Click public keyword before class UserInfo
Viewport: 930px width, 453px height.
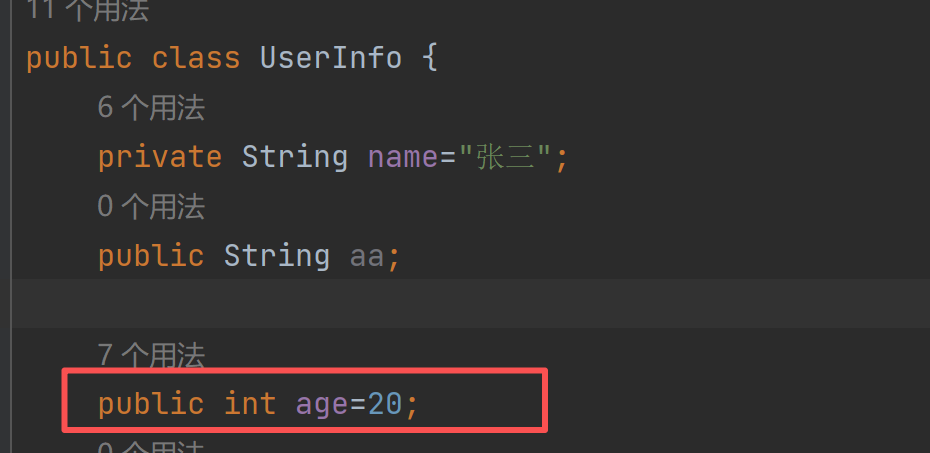tap(79, 58)
